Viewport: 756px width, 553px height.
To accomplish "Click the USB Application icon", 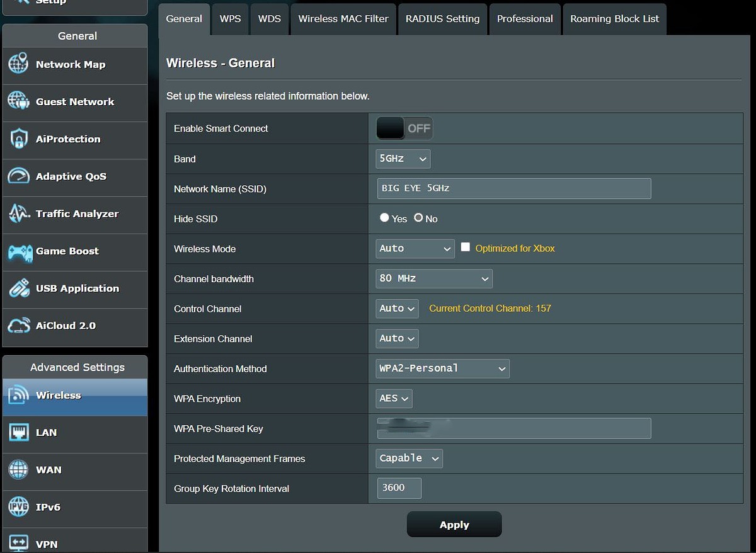I will tap(18, 288).
